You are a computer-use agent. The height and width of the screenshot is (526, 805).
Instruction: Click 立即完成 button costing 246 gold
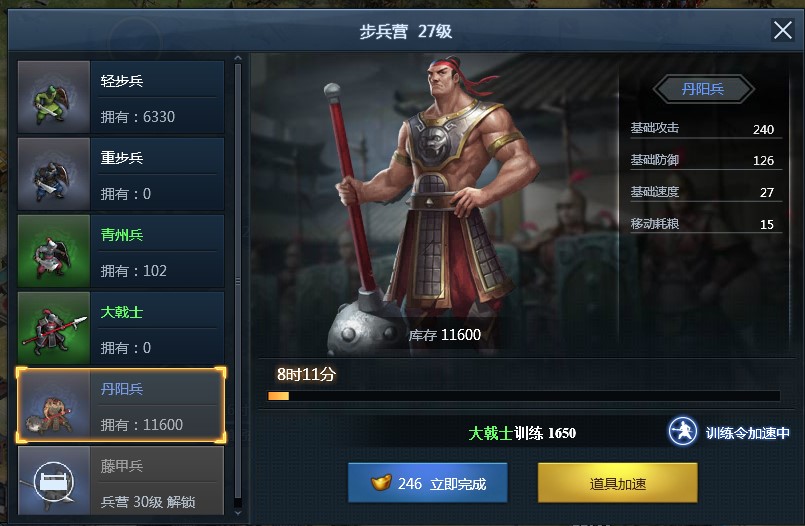pos(428,483)
